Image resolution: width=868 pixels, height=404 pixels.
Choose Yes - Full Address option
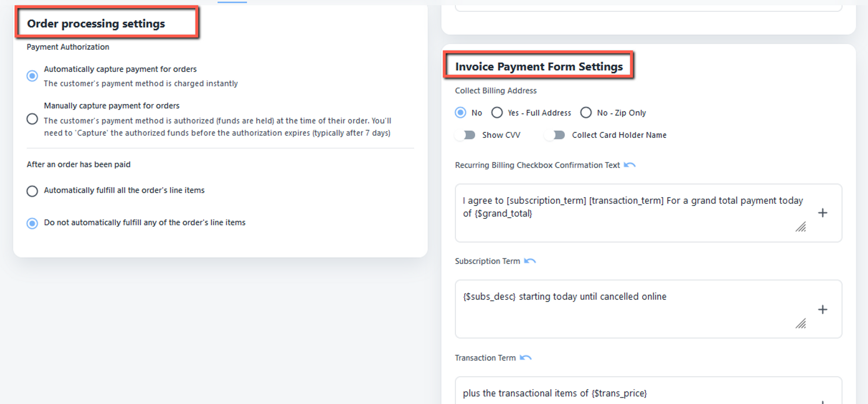[497, 113]
